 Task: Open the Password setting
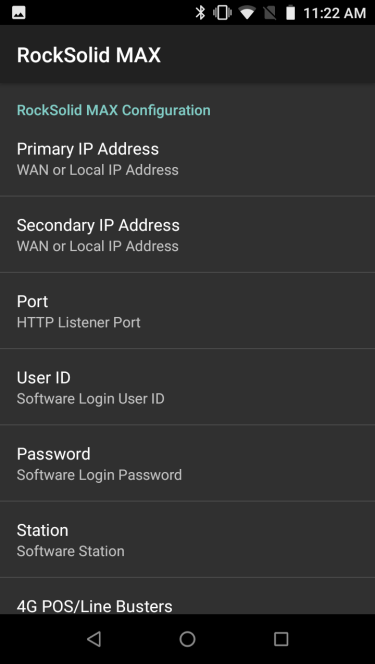click(x=188, y=463)
